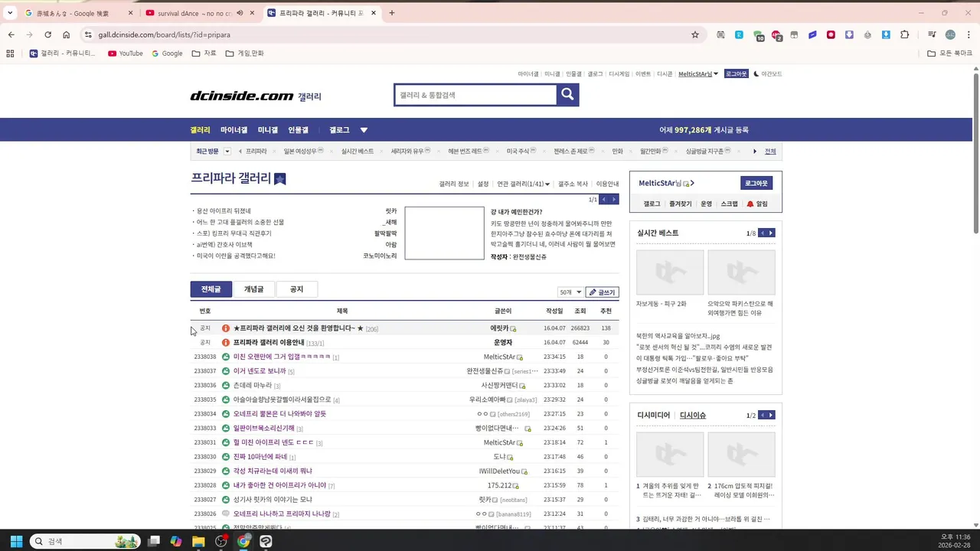Open the 설정 gallery settings link

pos(483,184)
